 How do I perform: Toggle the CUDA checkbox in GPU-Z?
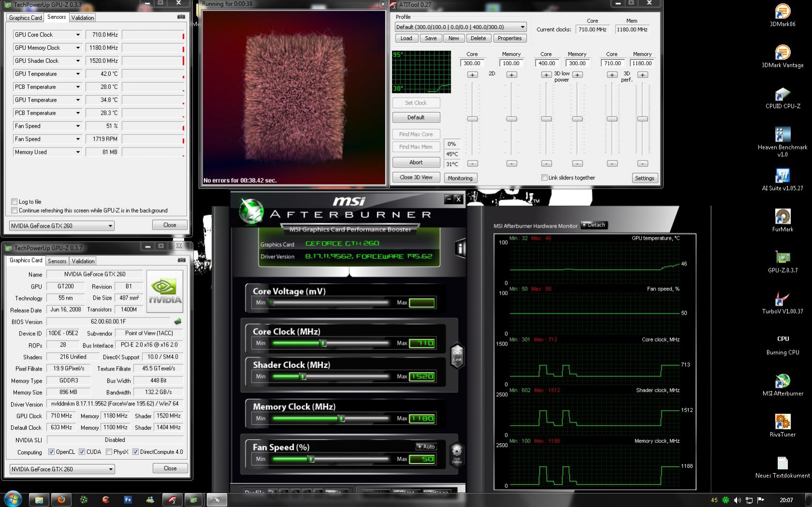pyautogui.click(x=82, y=452)
